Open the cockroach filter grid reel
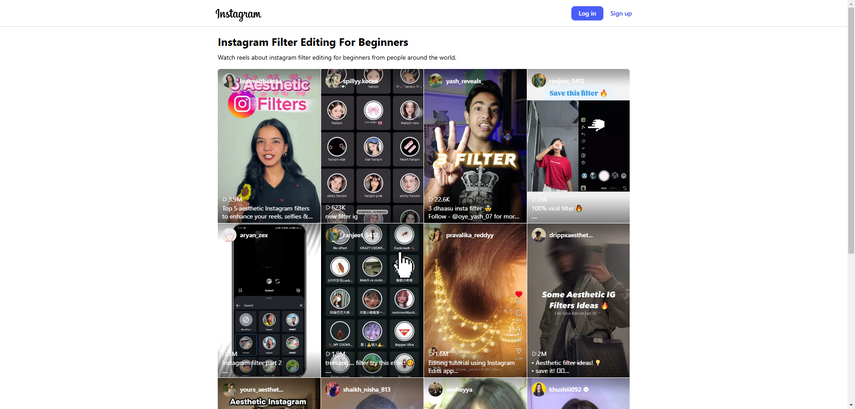Image resolution: width=855 pixels, height=409 pixels. pos(372,300)
